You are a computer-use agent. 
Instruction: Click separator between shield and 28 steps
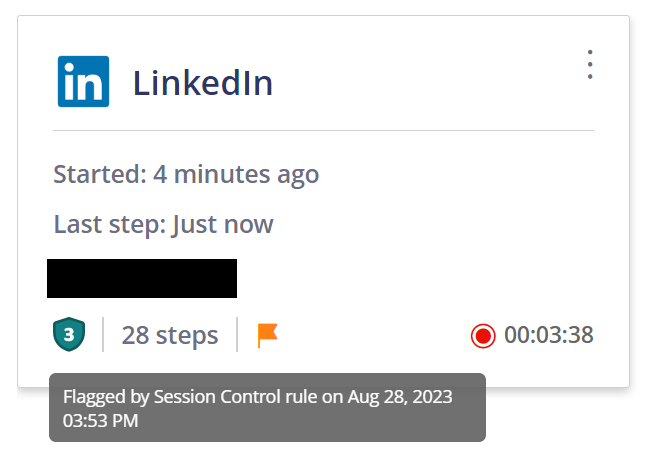[x=103, y=335]
